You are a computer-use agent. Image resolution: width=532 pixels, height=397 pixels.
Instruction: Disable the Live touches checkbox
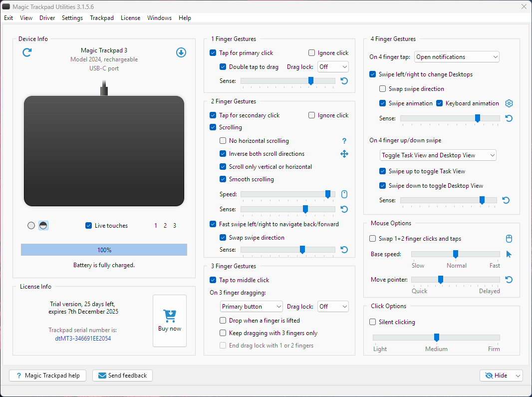click(89, 226)
